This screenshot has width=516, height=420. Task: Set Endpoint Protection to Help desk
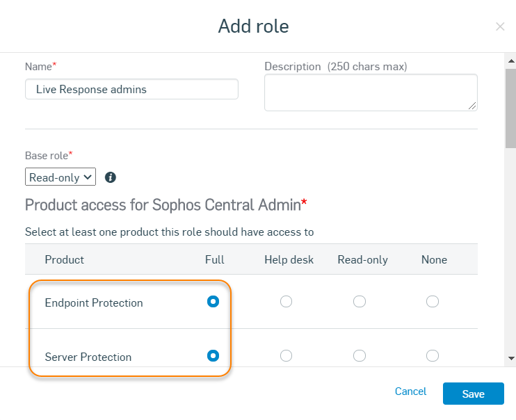pyautogui.click(x=286, y=301)
